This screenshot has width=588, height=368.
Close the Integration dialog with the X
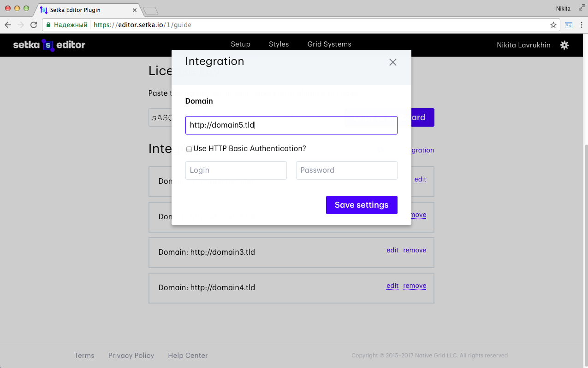(393, 62)
